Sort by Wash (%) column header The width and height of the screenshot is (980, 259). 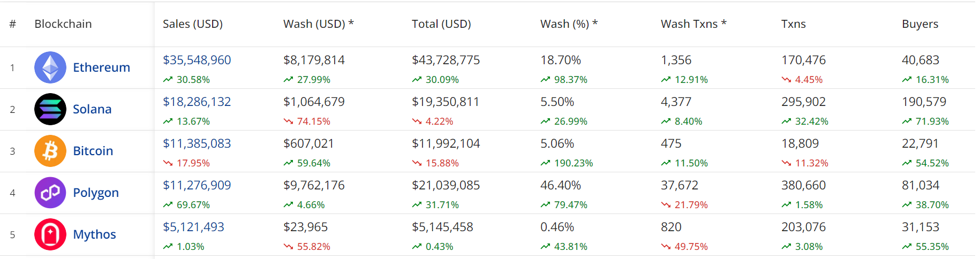click(x=569, y=24)
